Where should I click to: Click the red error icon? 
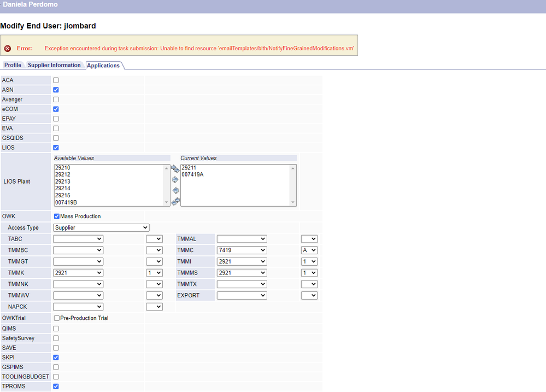click(x=8, y=49)
